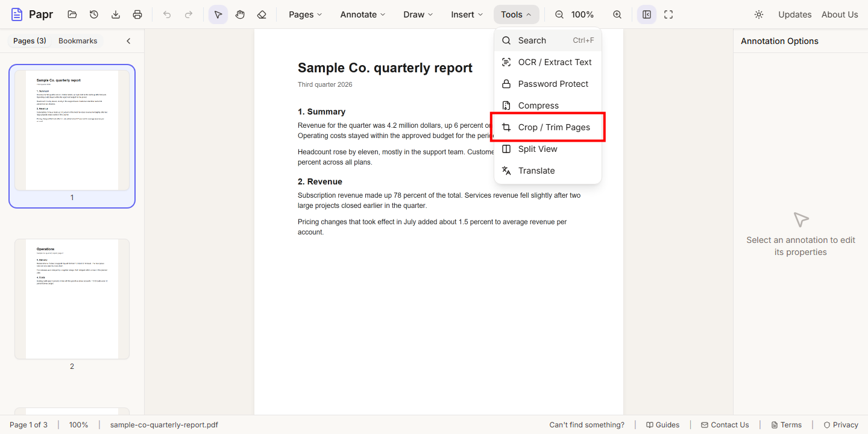Open the About Us link

(840, 14)
